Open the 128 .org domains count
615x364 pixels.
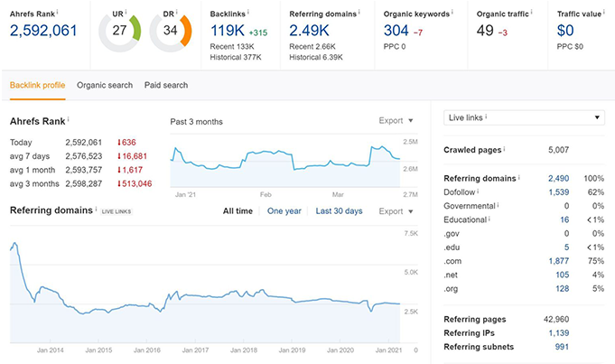(x=563, y=288)
